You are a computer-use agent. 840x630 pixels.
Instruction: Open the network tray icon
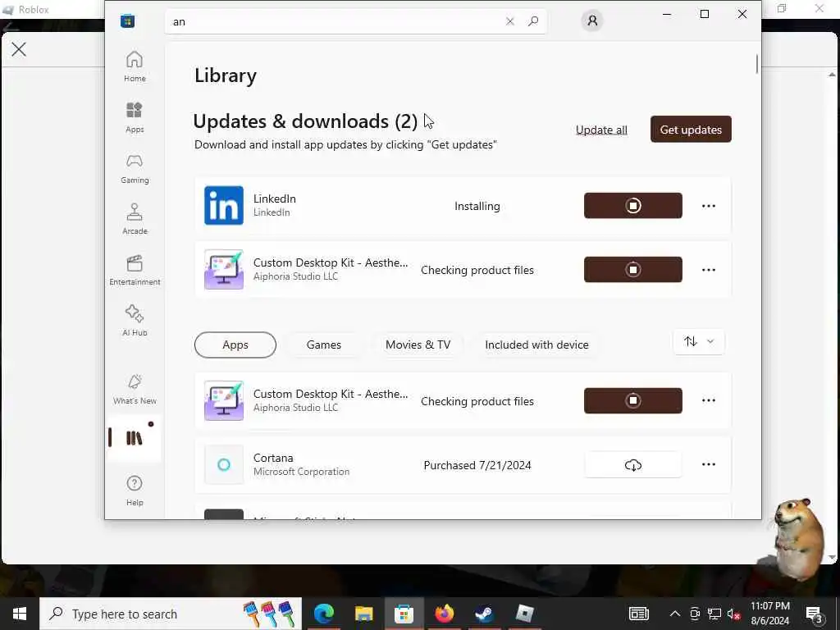pos(714,614)
